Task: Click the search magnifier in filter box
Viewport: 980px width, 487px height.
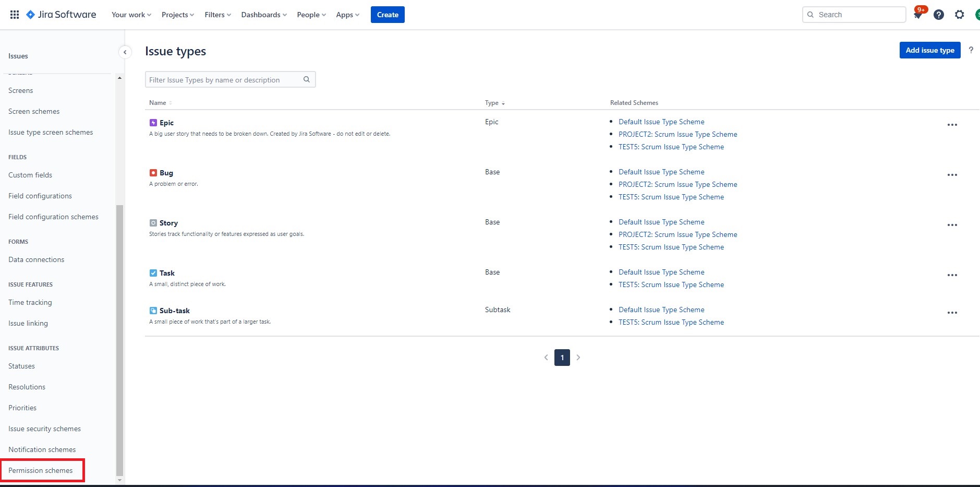Action: tap(307, 79)
